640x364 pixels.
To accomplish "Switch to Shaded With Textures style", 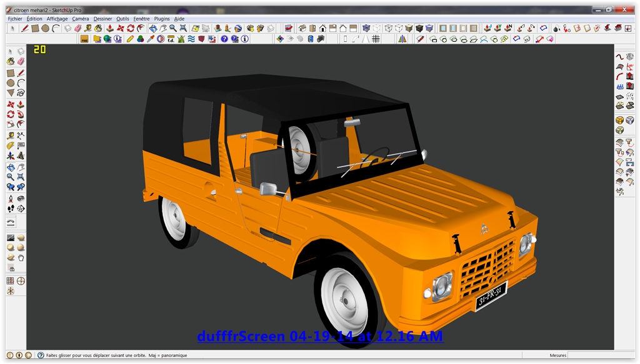I will [x=419, y=28].
